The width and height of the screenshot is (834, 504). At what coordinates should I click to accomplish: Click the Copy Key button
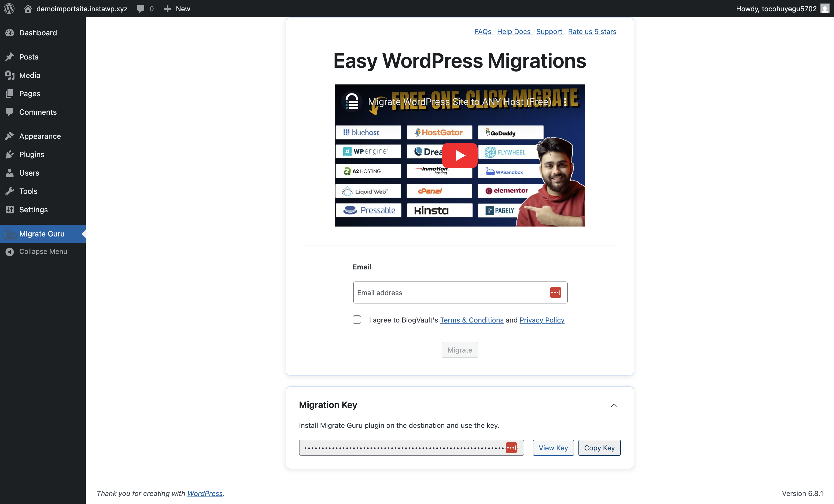[x=599, y=447]
